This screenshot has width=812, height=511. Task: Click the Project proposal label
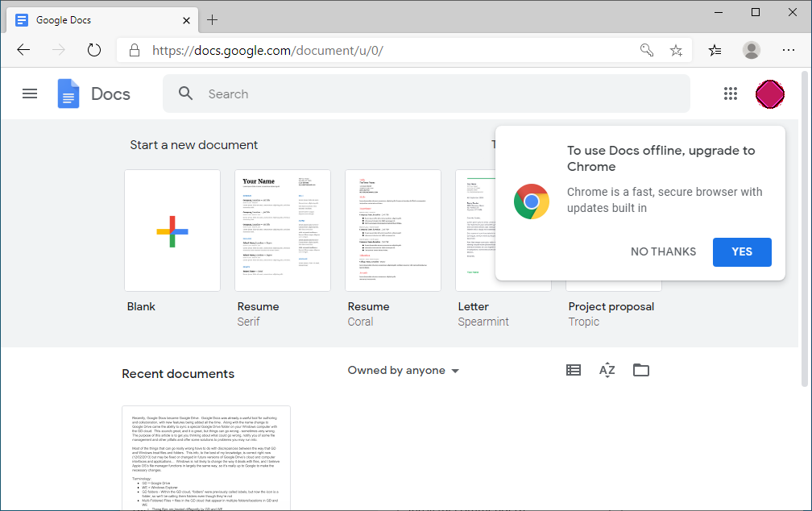pos(611,307)
